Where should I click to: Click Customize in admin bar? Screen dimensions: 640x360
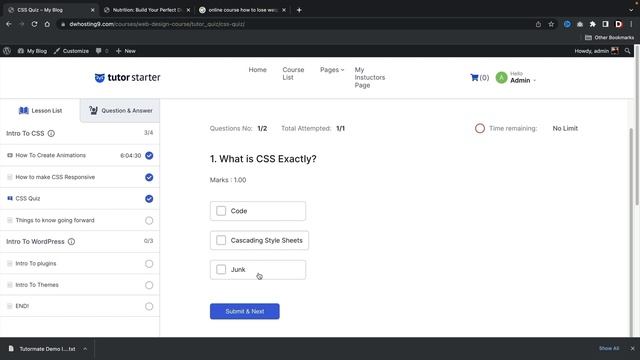pos(71,51)
